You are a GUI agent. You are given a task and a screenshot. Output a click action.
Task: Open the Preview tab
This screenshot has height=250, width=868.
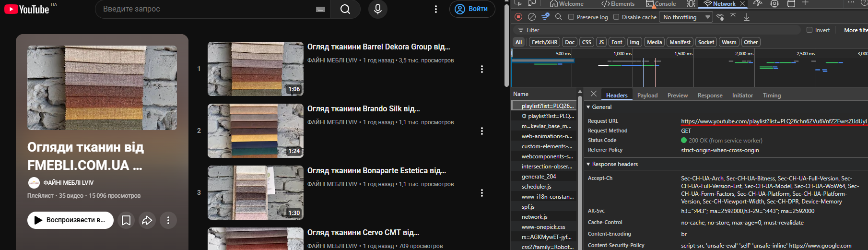(x=678, y=95)
